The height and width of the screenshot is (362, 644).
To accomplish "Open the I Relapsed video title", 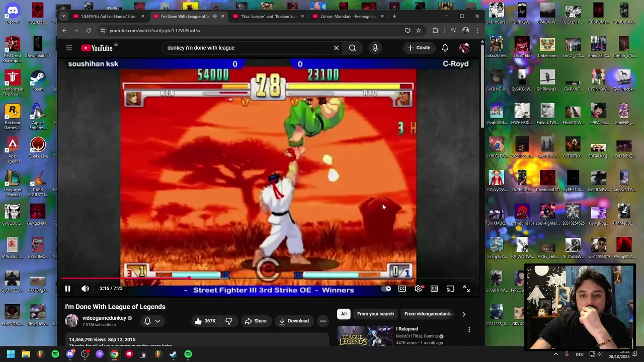I will click(407, 329).
